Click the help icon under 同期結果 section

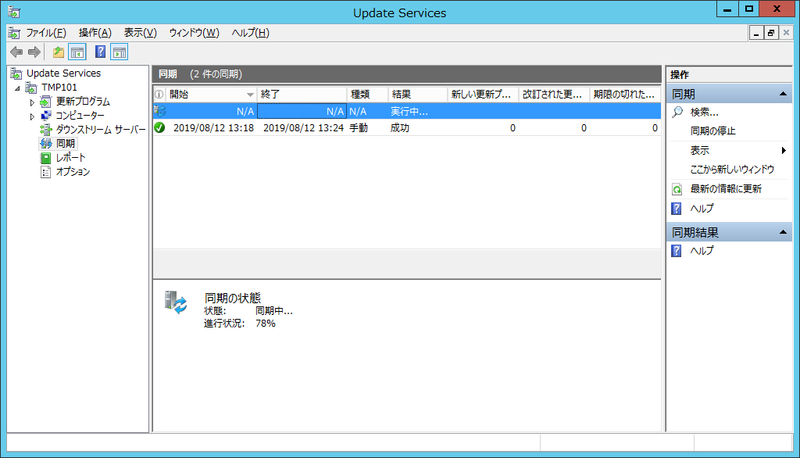click(x=676, y=251)
